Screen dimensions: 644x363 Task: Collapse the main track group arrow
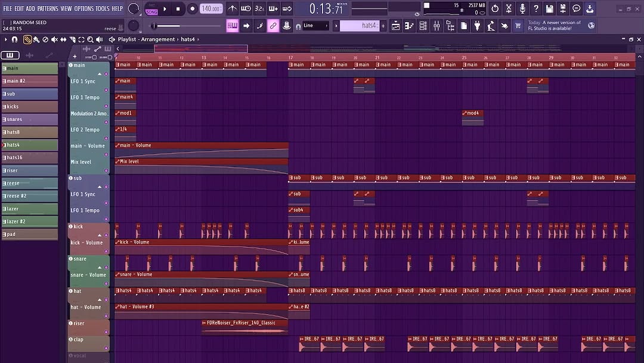[x=100, y=74]
